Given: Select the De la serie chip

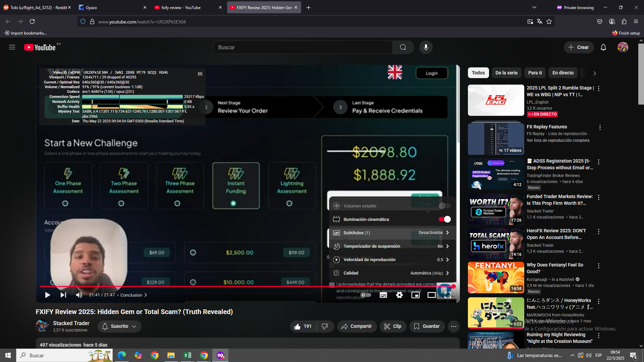Looking at the screenshot, I should pos(506,73).
